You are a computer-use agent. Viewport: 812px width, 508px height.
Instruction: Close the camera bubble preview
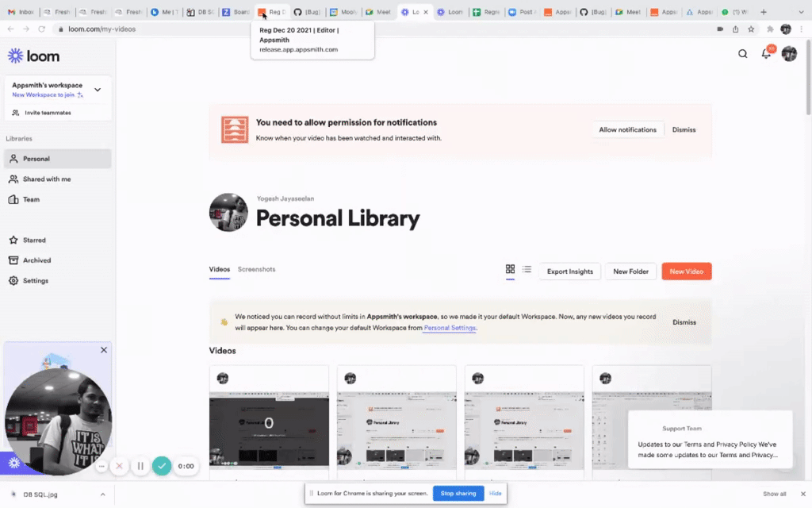click(x=104, y=350)
